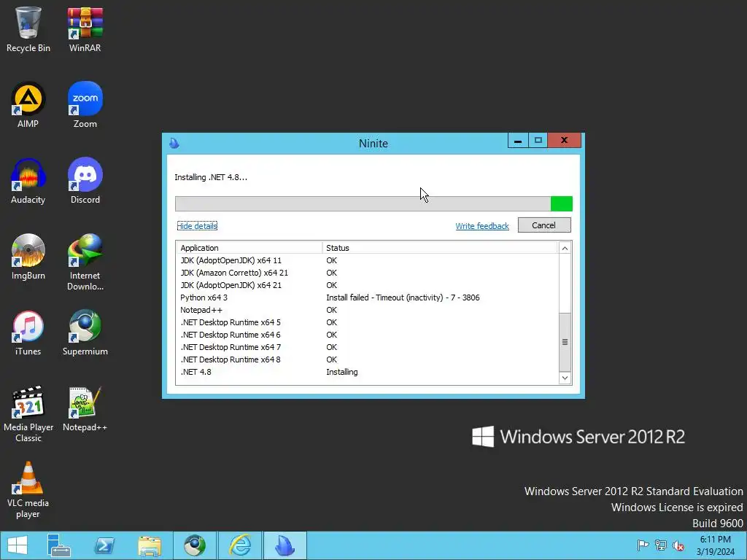Select the .NET Desktop Runtime x64 7 row
Image resolution: width=747 pixels, height=560 pixels.
(367, 347)
